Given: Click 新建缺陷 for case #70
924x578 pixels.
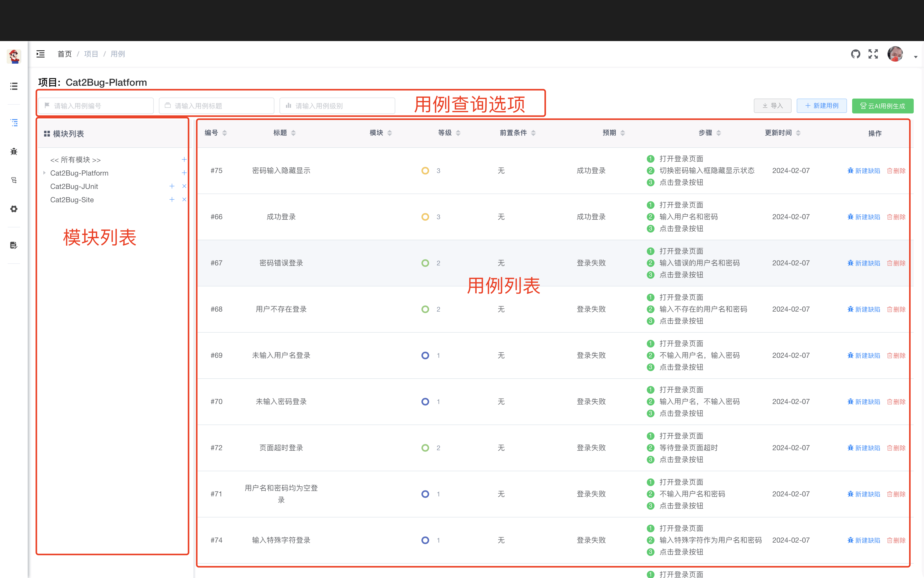Looking at the screenshot, I should [x=864, y=402].
